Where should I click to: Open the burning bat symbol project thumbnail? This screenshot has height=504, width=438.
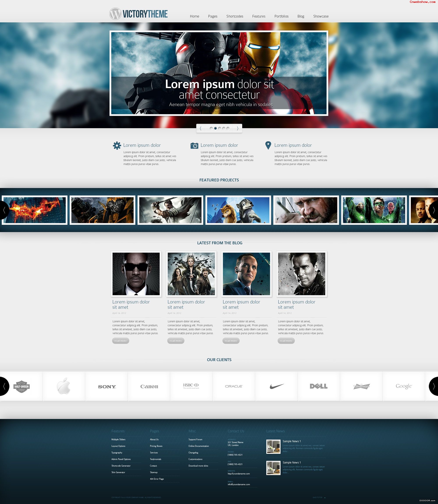point(34,210)
